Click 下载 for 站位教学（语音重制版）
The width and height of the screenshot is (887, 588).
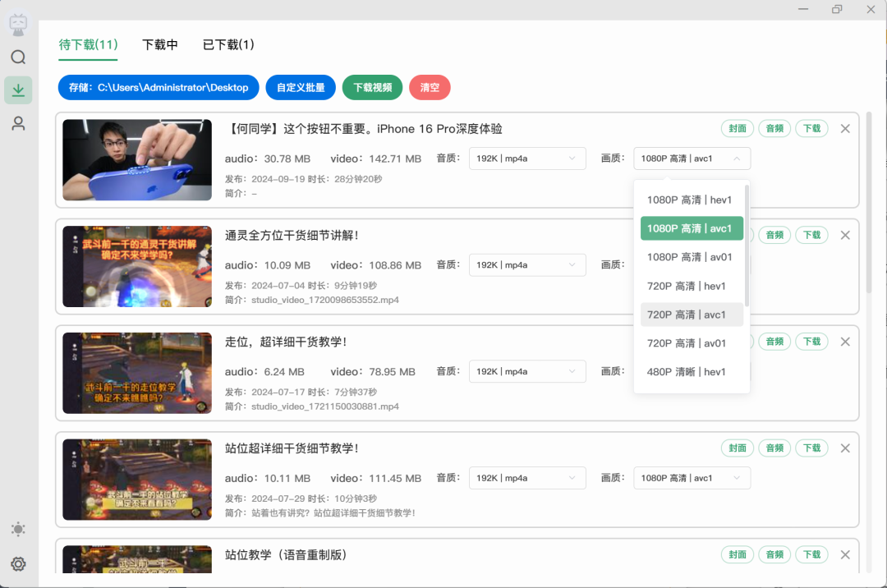click(x=811, y=554)
